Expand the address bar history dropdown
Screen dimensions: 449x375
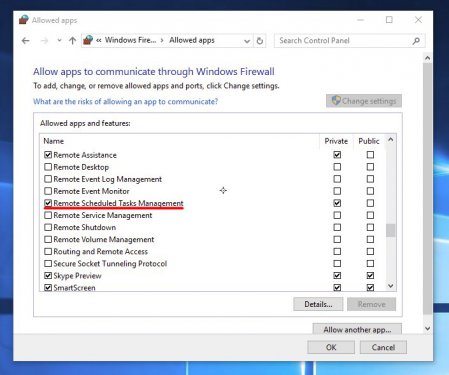coord(247,41)
